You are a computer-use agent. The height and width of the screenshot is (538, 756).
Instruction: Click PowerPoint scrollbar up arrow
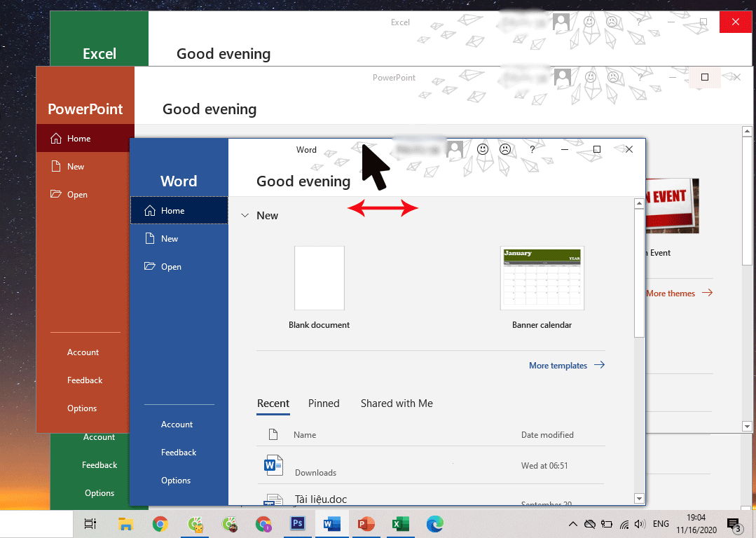tap(747, 131)
